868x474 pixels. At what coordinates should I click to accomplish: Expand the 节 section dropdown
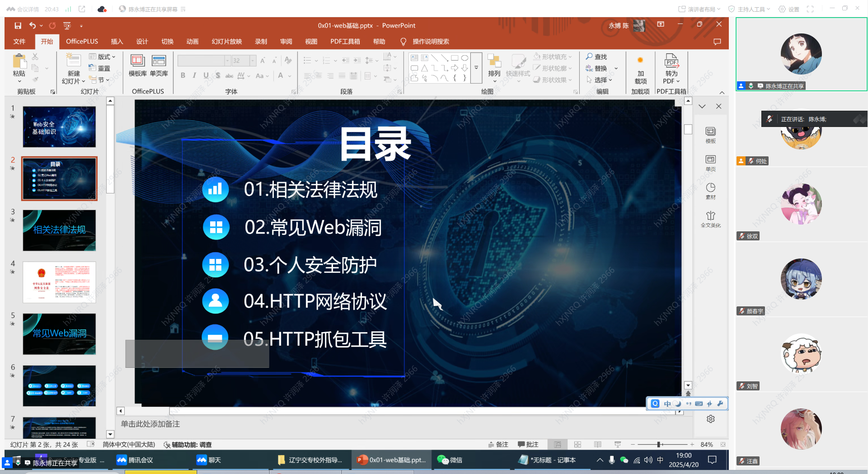click(x=99, y=80)
